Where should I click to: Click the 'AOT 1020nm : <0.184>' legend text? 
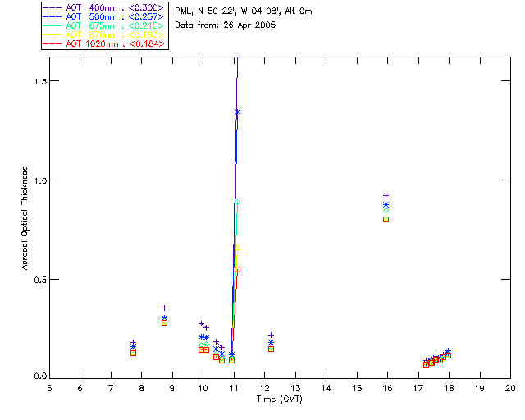click(x=115, y=43)
